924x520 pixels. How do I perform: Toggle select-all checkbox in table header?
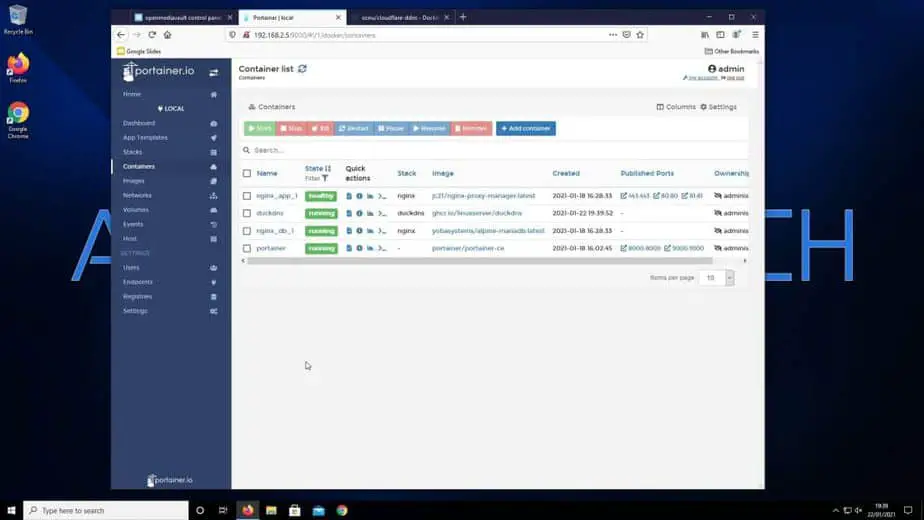point(247,173)
